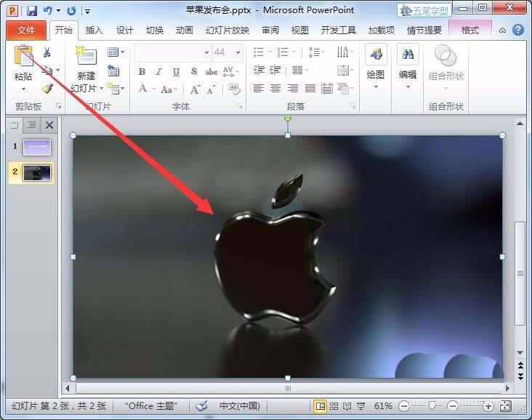Click the Save icon in quick access toolbar
The image size is (532, 420).
[31, 11]
